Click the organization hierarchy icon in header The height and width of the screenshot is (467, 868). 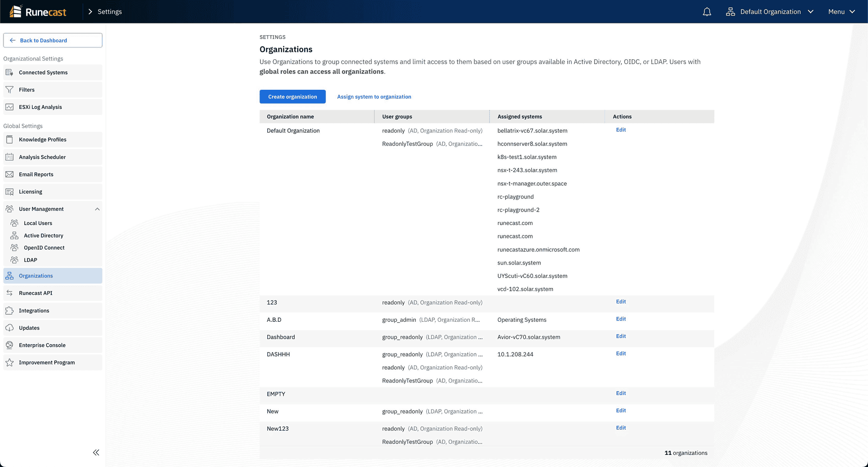pyautogui.click(x=730, y=12)
